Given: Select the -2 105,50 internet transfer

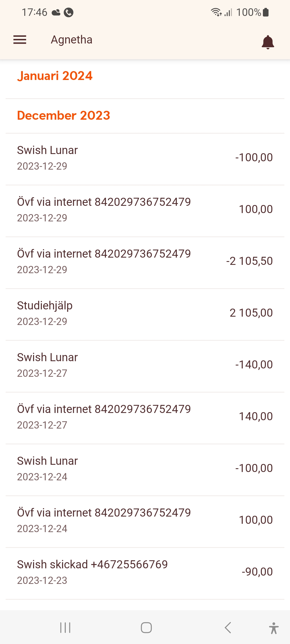Looking at the screenshot, I should click(x=145, y=261).
